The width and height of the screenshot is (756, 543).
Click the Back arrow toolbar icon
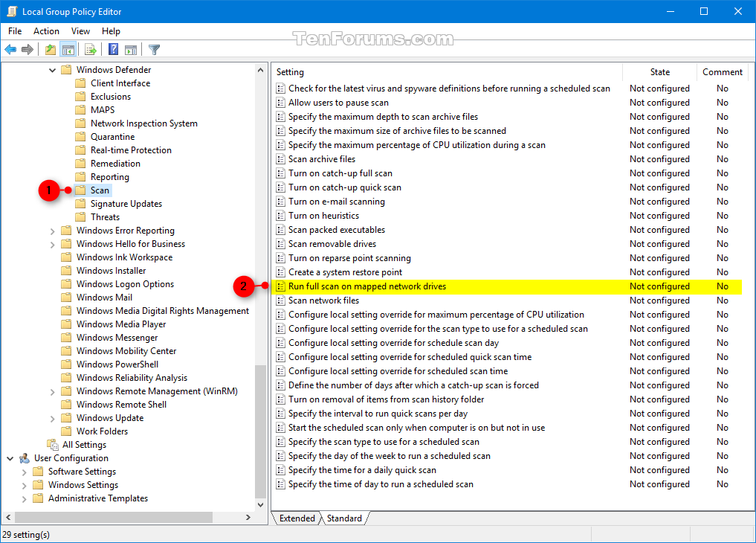click(10, 49)
